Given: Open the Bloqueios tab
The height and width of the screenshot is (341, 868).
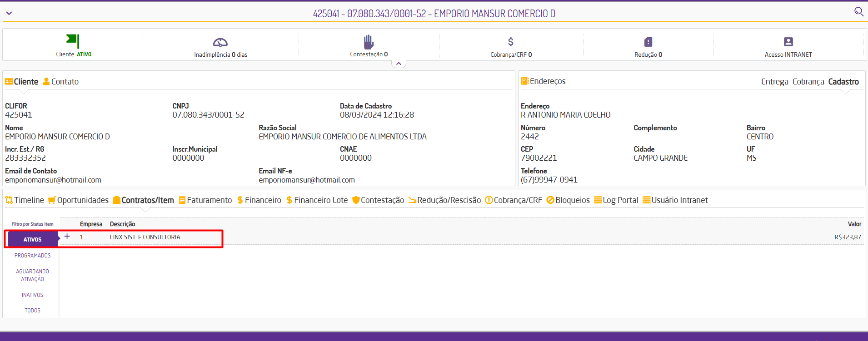Looking at the screenshot, I should [x=568, y=200].
